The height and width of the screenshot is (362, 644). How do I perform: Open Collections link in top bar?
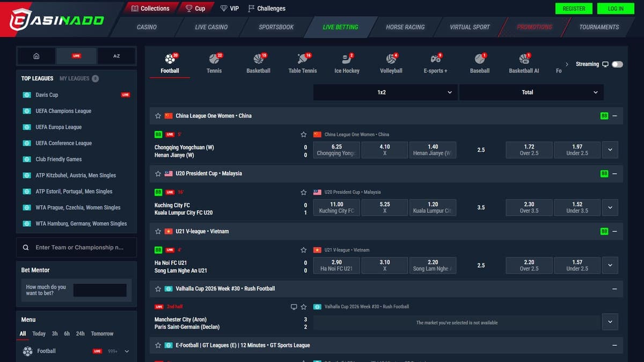[150, 9]
